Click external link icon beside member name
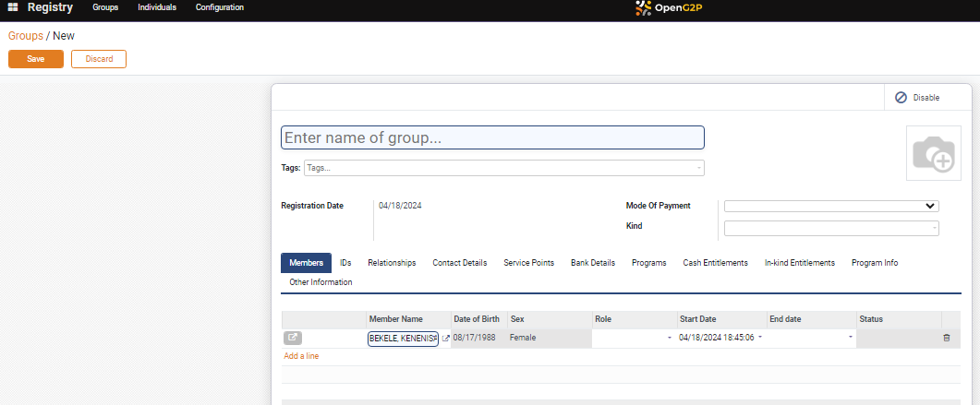 [445, 339]
